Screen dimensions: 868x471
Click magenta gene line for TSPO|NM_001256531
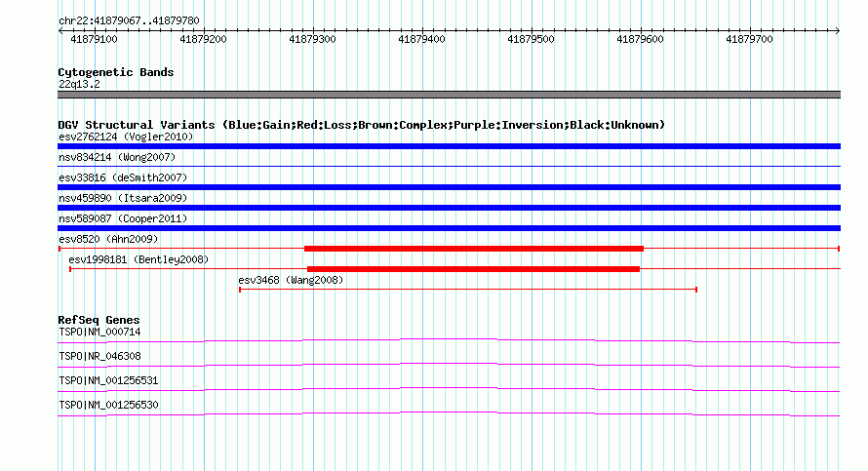click(x=449, y=390)
